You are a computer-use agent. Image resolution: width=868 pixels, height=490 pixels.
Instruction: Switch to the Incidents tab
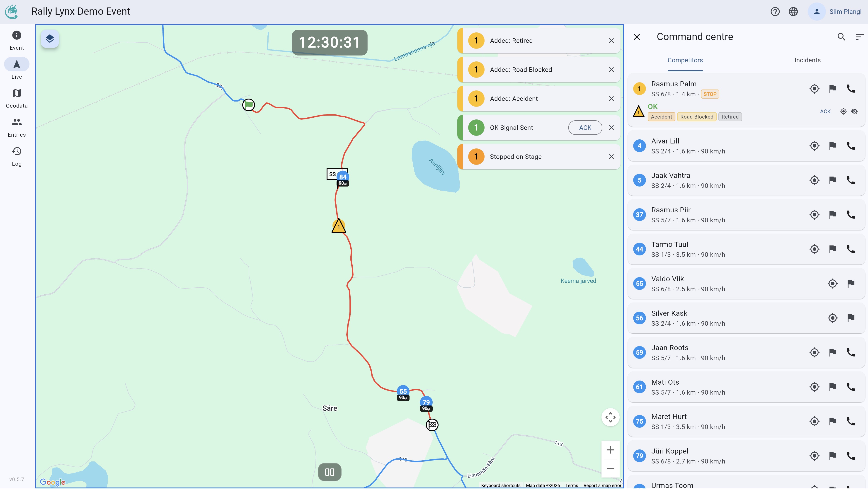pos(807,60)
